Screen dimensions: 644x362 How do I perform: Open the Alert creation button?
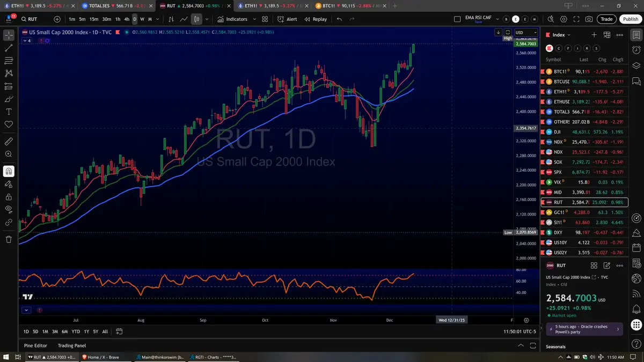pos(287,19)
